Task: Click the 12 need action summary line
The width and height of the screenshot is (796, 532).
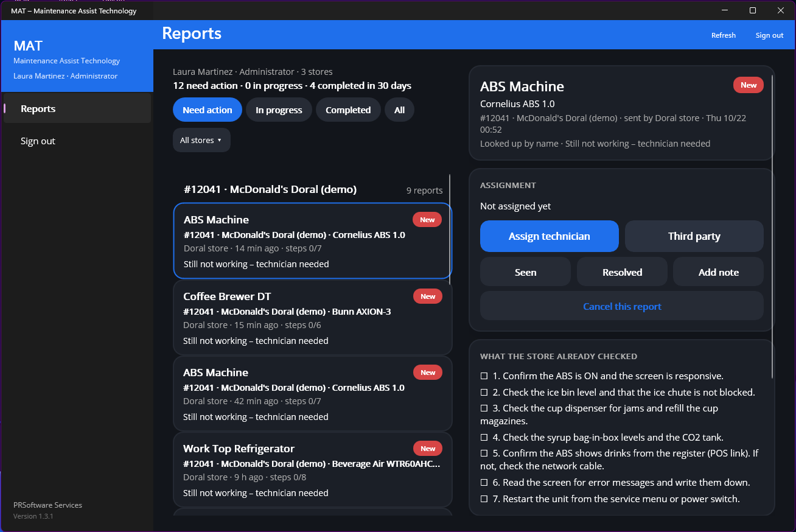Action: [292, 86]
